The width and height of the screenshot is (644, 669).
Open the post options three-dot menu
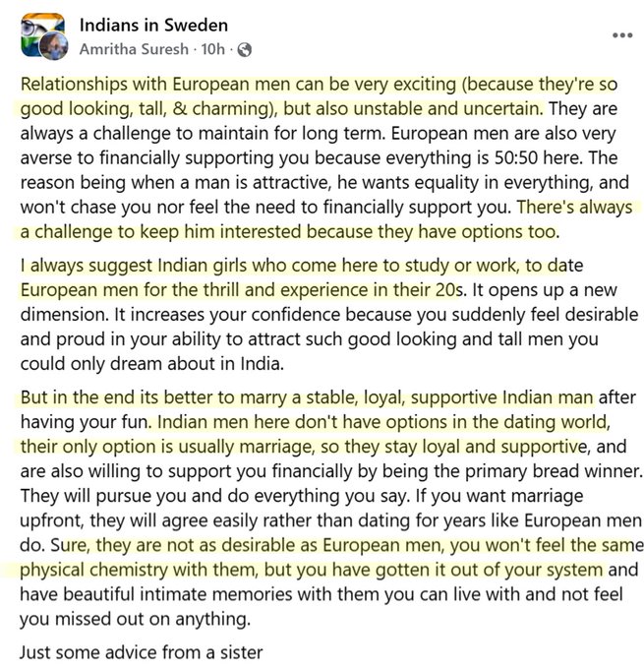[622, 35]
